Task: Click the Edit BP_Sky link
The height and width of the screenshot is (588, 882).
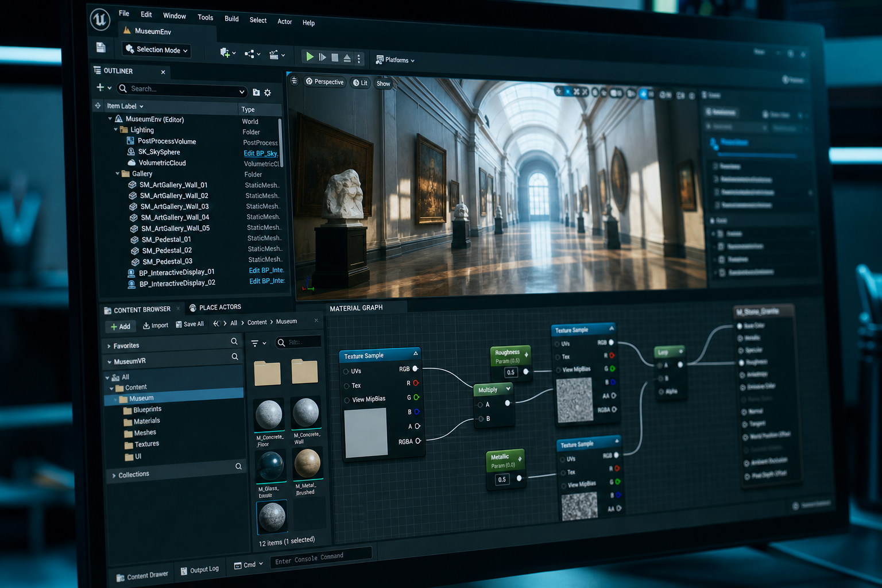Action: click(x=261, y=154)
